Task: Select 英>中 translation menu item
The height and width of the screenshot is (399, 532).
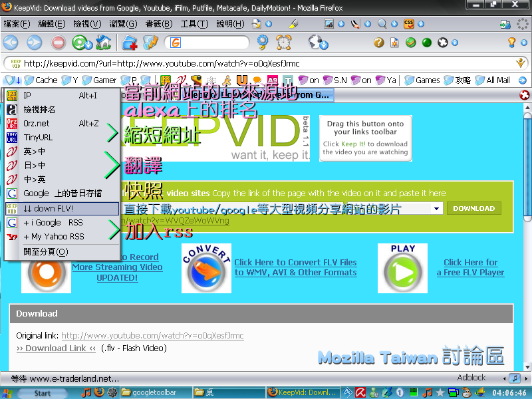Action: point(63,152)
